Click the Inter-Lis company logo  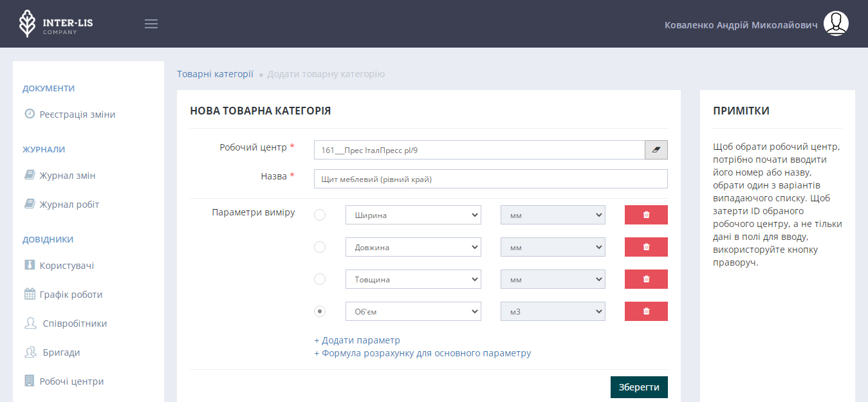56,24
